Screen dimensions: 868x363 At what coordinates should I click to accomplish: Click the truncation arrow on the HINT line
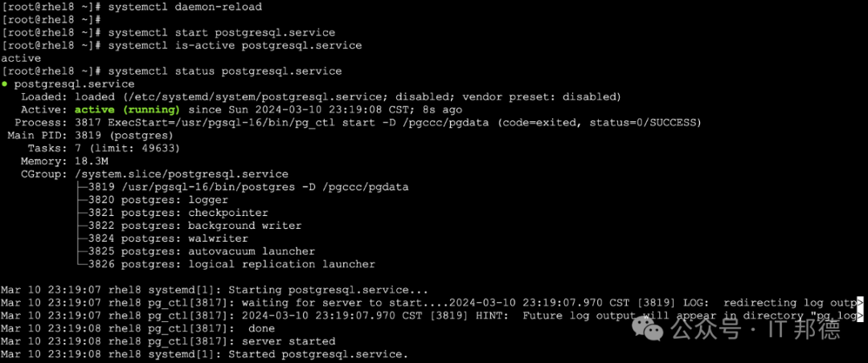pyautogui.click(x=860, y=316)
